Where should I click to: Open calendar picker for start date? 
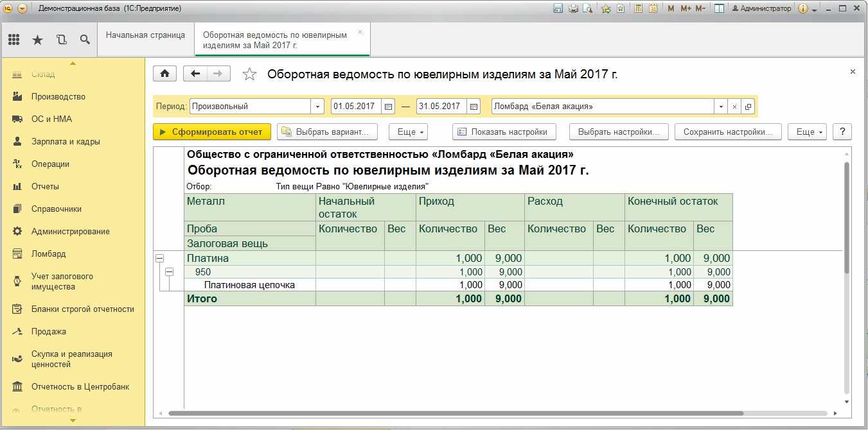[x=388, y=107]
